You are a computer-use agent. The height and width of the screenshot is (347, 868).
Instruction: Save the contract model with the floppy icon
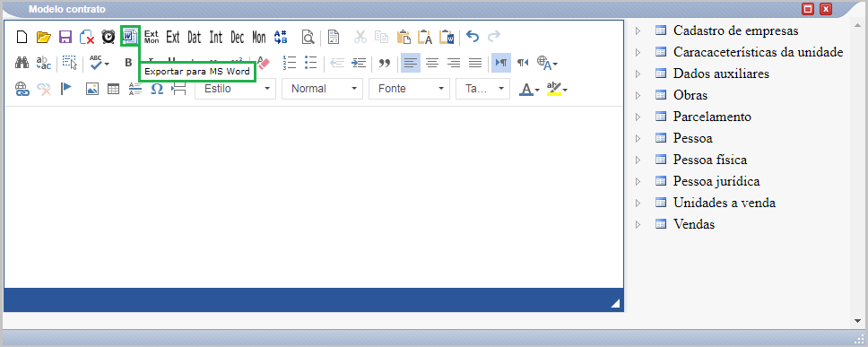click(65, 37)
